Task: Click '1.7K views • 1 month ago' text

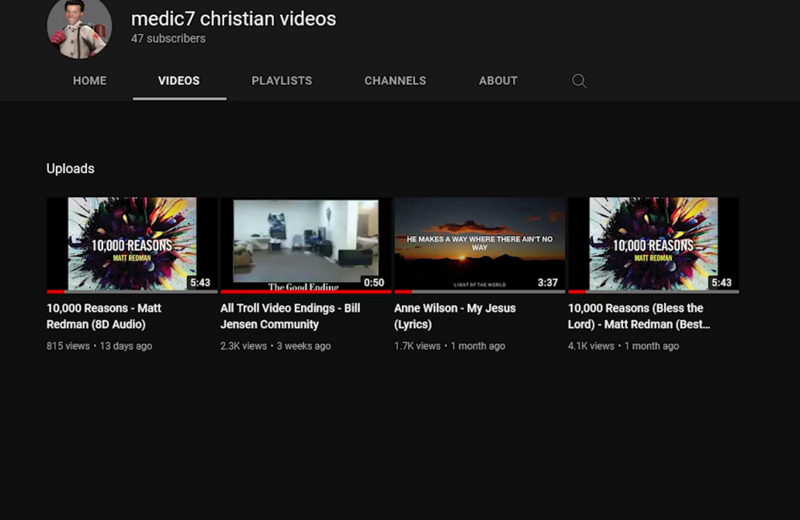Action: tap(449, 346)
